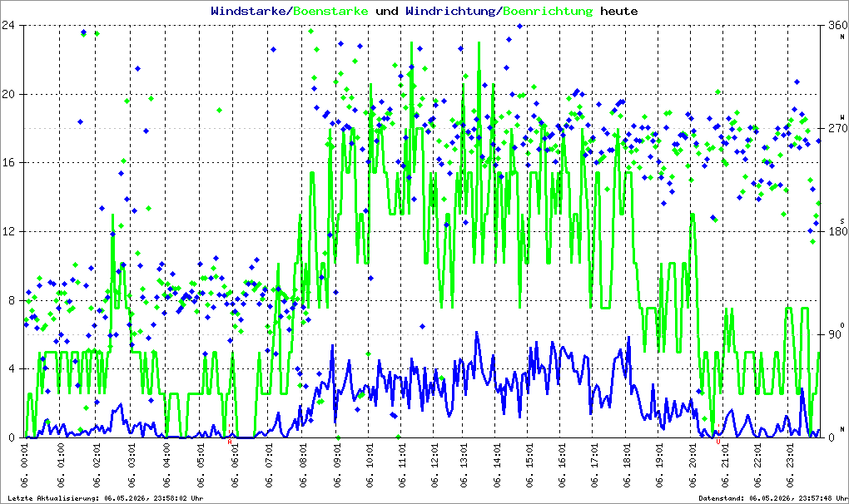Click the 'Letzte Aktualisierung' timestamp text
Viewport: 849px width, 504px height.
(x=106, y=498)
